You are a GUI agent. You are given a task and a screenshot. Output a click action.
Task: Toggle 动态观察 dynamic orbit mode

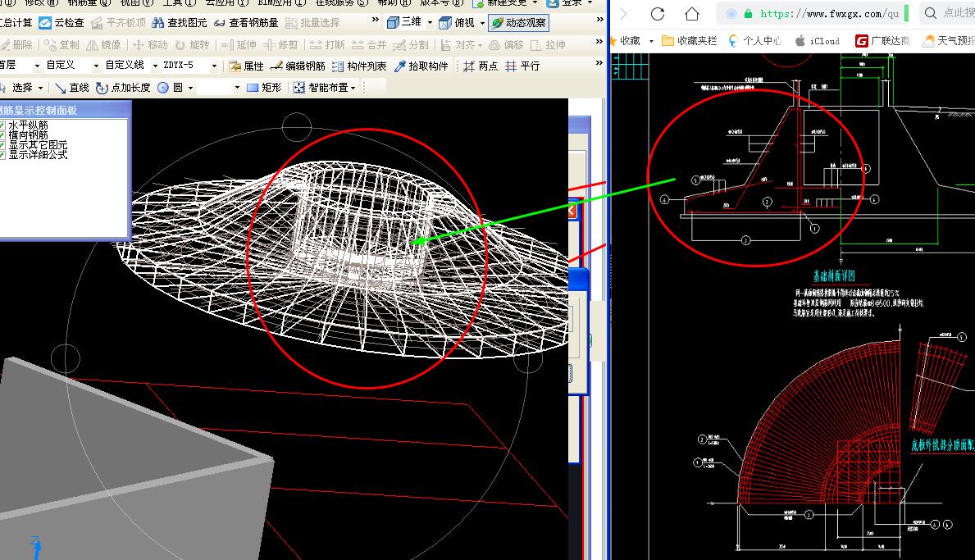[x=518, y=22]
